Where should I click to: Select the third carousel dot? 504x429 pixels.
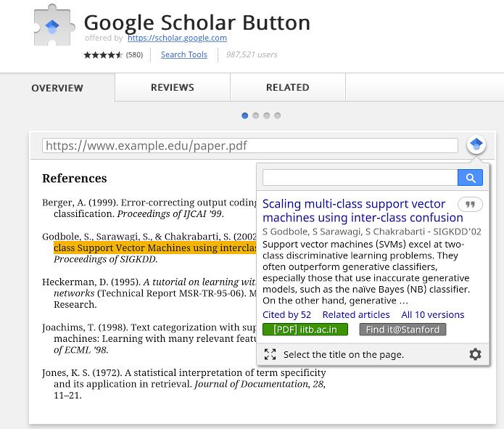(266, 115)
